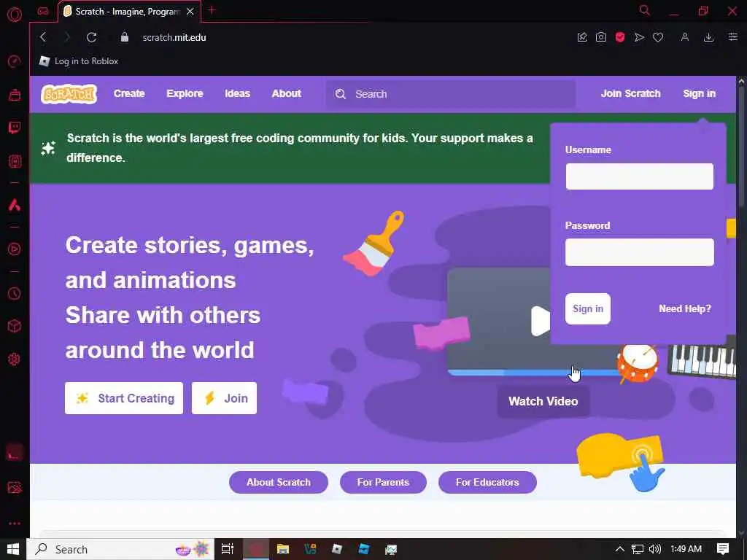Click the Scratch logo
Screen dimensions: 747x560
[x=69, y=94]
